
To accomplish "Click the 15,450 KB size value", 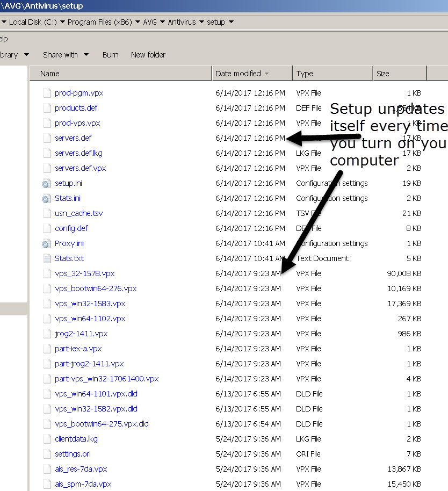I will tap(404, 484).
